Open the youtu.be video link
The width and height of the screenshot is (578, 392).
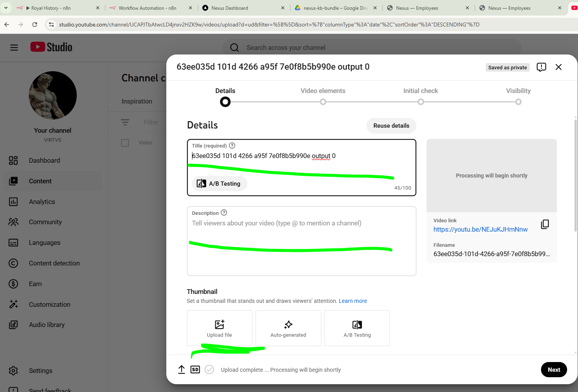pos(481,229)
